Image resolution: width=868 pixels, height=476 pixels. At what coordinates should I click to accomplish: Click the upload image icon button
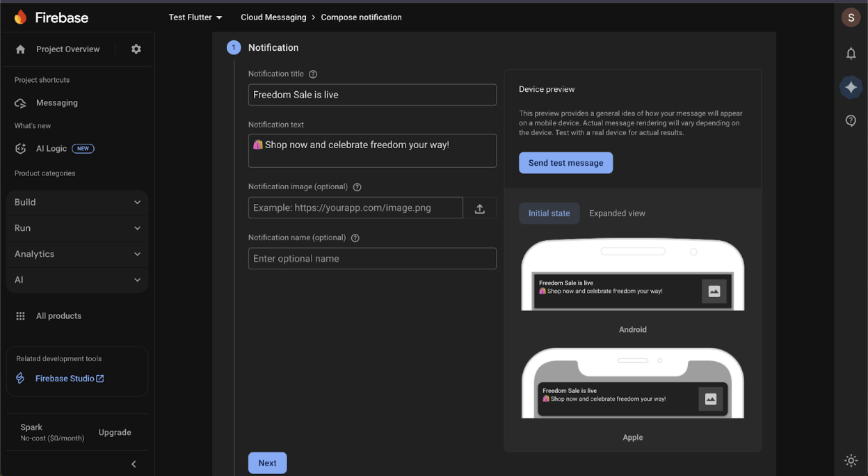[x=480, y=208]
